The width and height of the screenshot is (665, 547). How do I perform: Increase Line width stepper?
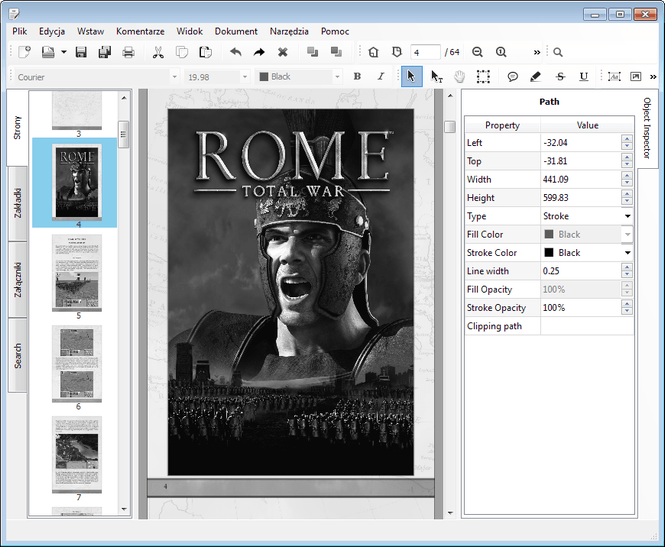(627, 267)
